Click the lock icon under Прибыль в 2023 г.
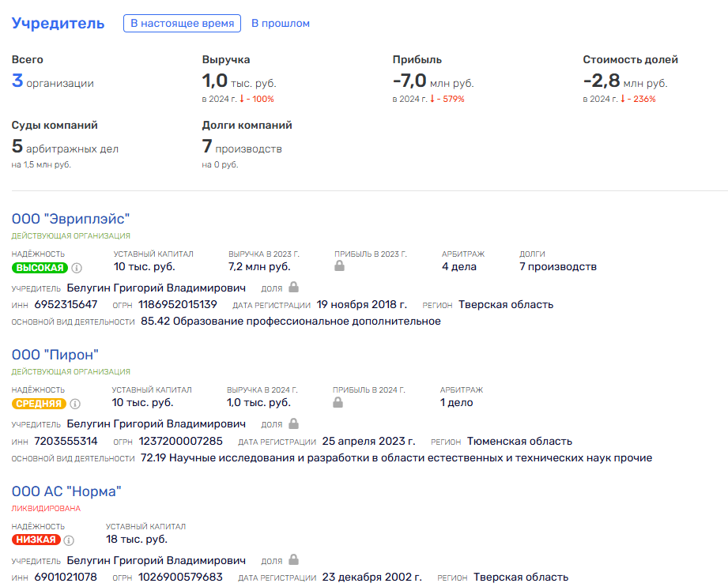Viewport: 728px width, 587px height. click(x=339, y=266)
